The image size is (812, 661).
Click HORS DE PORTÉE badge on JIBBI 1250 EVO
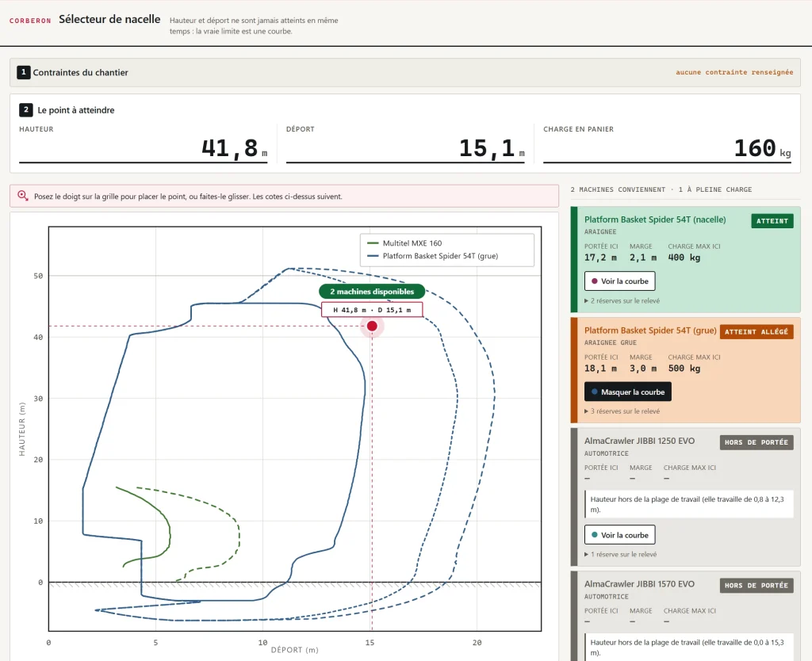coord(756,442)
